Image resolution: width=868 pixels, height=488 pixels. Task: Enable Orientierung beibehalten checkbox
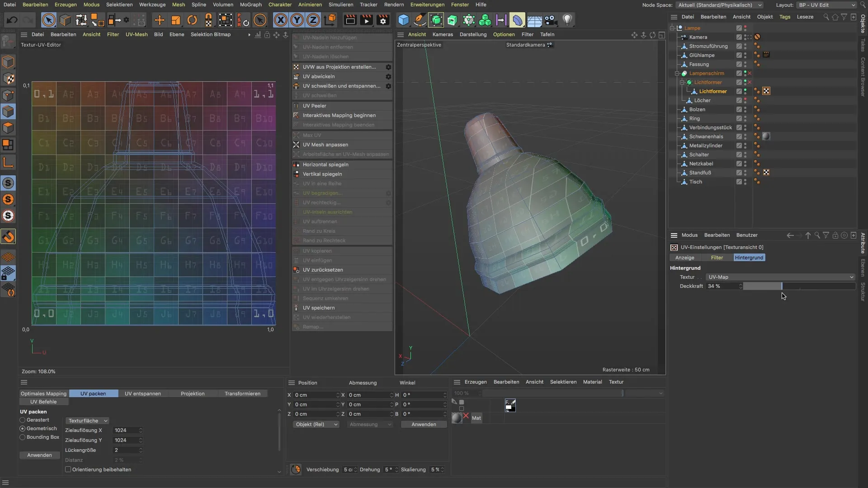(x=68, y=469)
